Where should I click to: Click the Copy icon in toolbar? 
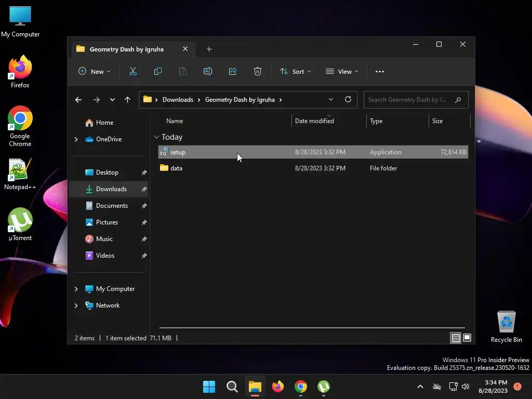pyautogui.click(x=158, y=72)
